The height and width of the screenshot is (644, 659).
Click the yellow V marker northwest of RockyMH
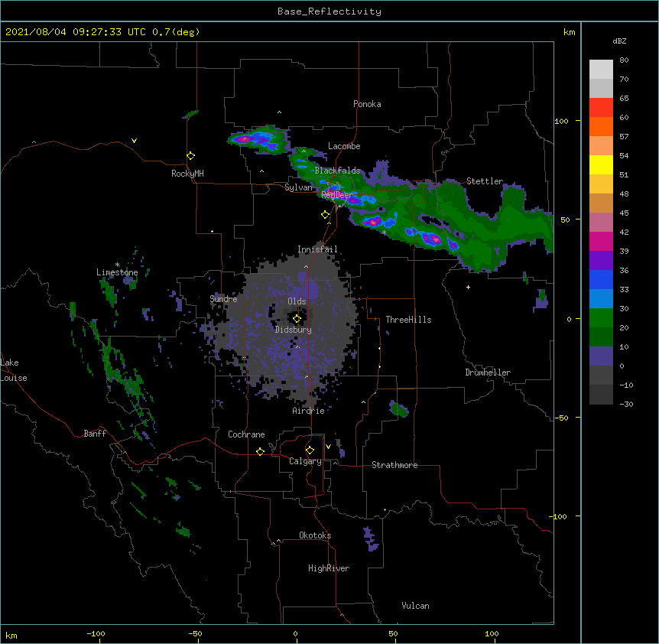coord(134,141)
